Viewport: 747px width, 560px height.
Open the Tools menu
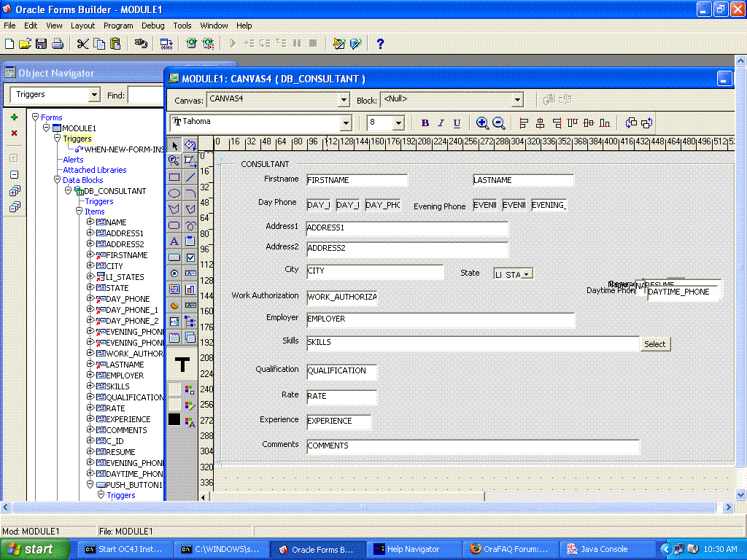click(x=182, y=26)
